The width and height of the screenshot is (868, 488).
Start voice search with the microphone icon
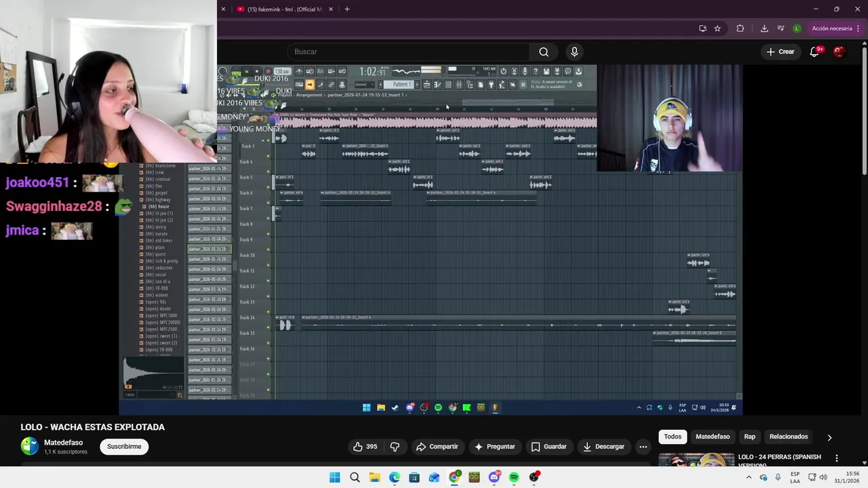[x=574, y=52]
